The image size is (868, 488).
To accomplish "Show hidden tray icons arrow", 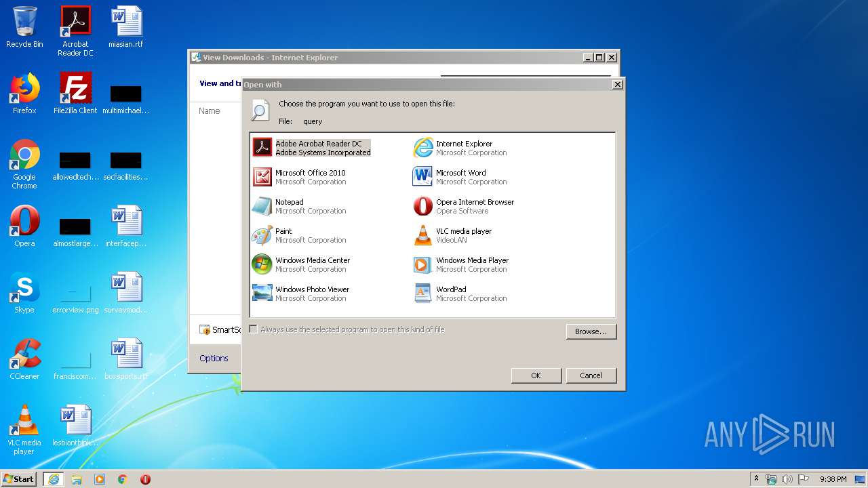I will [756, 479].
